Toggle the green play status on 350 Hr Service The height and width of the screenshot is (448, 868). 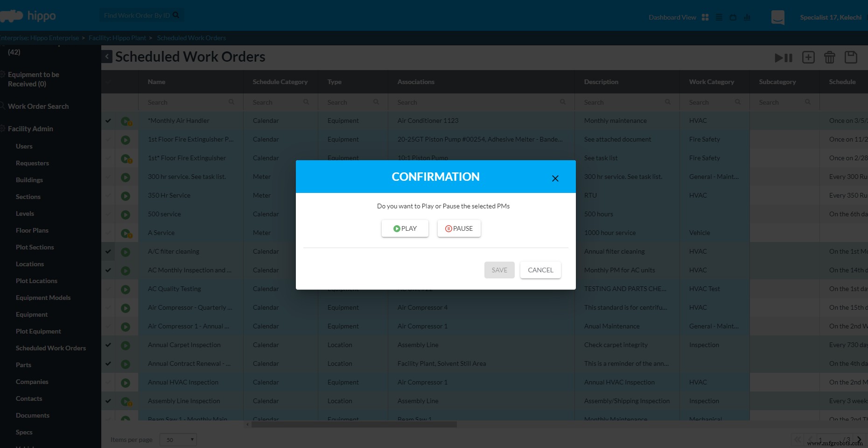[x=125, y=196]
